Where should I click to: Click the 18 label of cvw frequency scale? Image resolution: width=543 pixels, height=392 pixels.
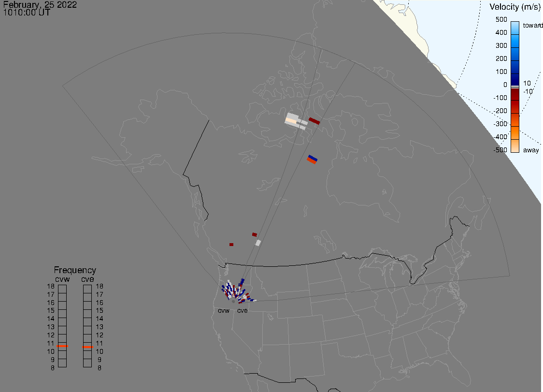pos(51,286)
